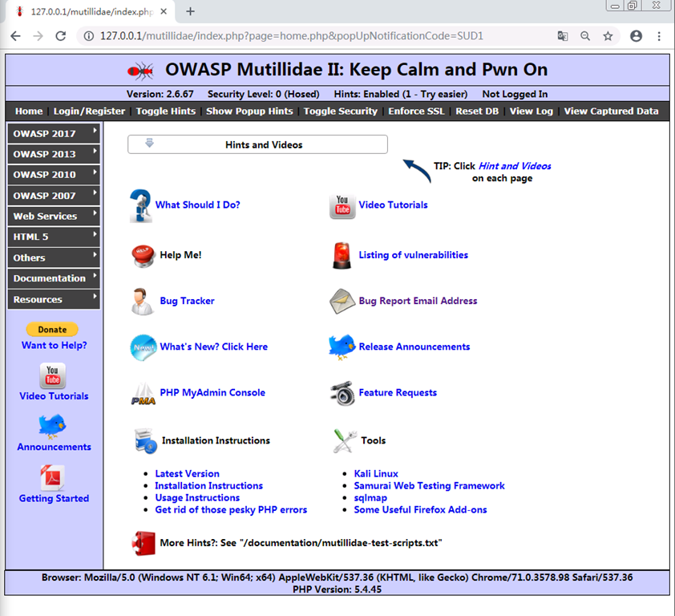Click the YouTube icon beside Video Tutorials in main content

[x=342, y=206]
